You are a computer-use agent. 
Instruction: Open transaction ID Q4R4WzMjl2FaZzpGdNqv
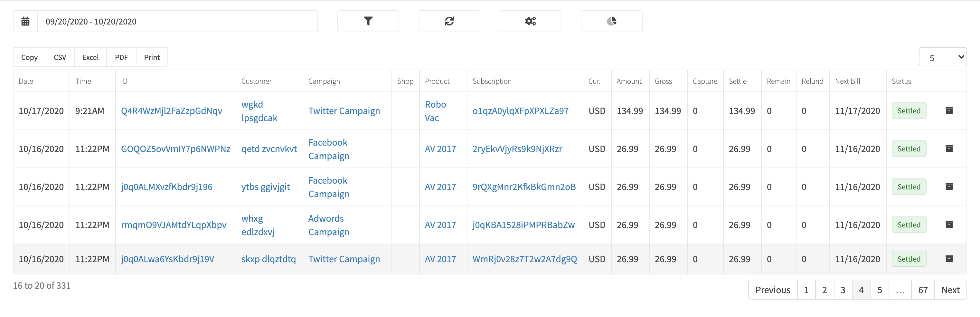(172, 111)
